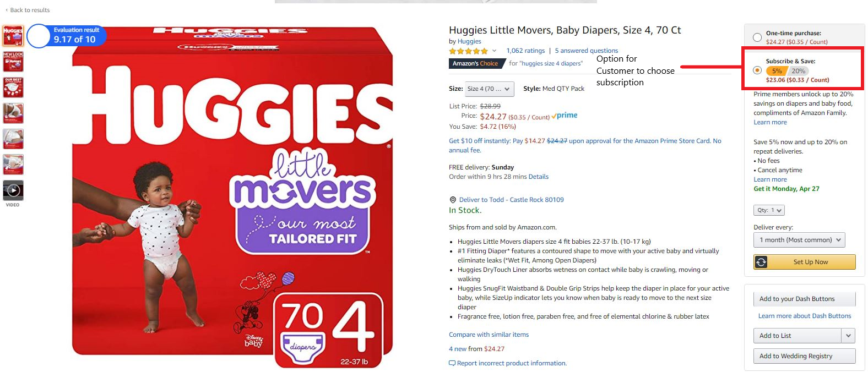Image resolution: width=868 pixels, height=372 pixels.
Task: Open the Qty: 1 quantity dropdown
Action: (769, 210)
